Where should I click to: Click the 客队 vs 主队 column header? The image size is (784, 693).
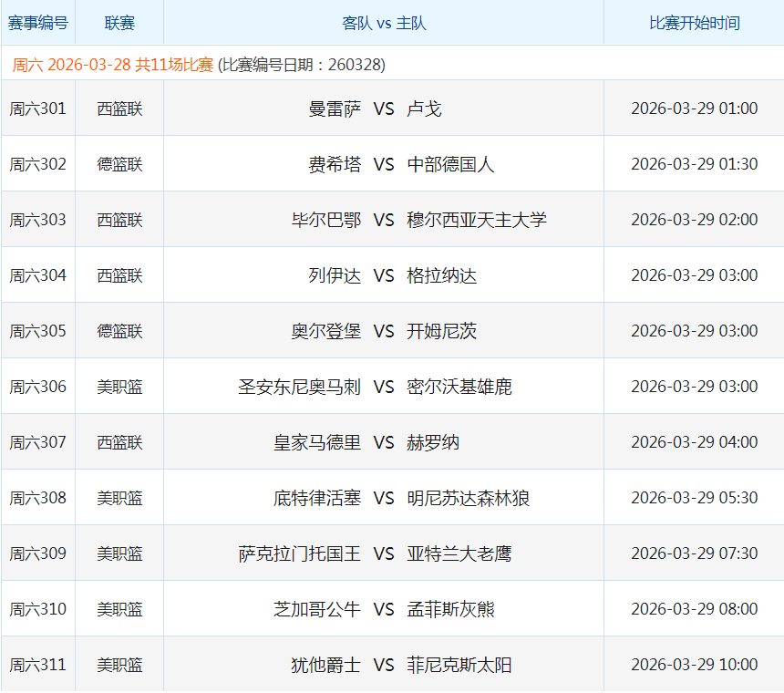(x=384, y=23)
